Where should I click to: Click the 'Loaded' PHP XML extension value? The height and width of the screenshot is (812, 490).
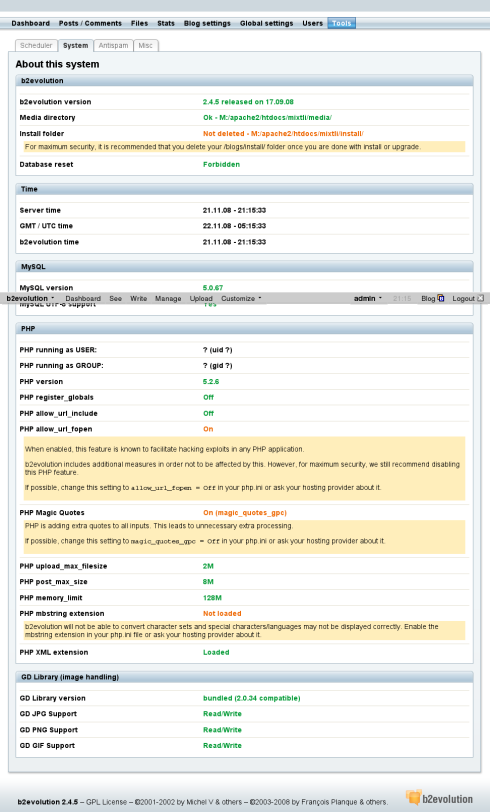coord(216,652)
